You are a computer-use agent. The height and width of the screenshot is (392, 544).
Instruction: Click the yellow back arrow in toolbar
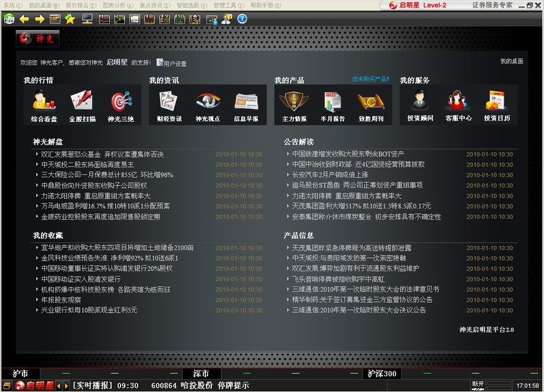[24, 19]
